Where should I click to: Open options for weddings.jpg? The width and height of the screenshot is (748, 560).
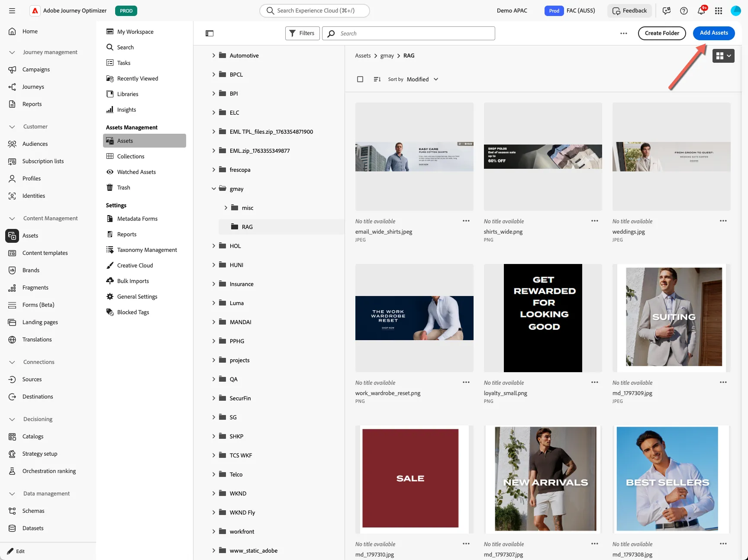[723, 221]
